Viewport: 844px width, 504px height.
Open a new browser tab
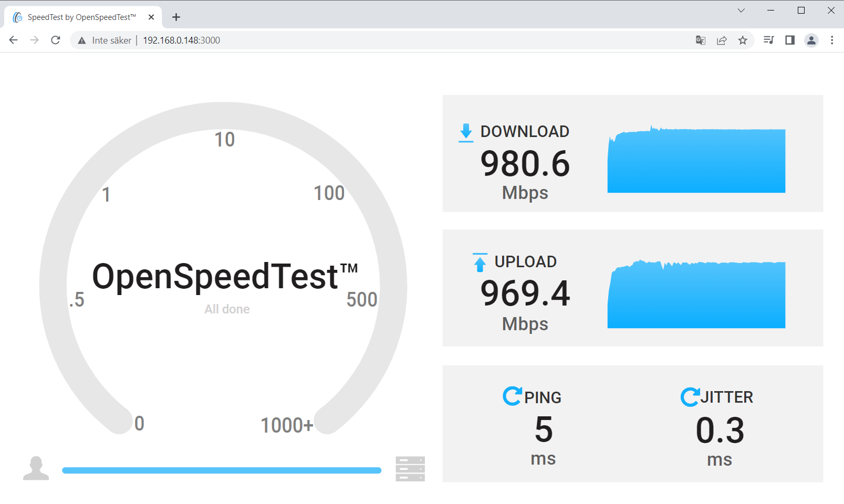(176, 17)
